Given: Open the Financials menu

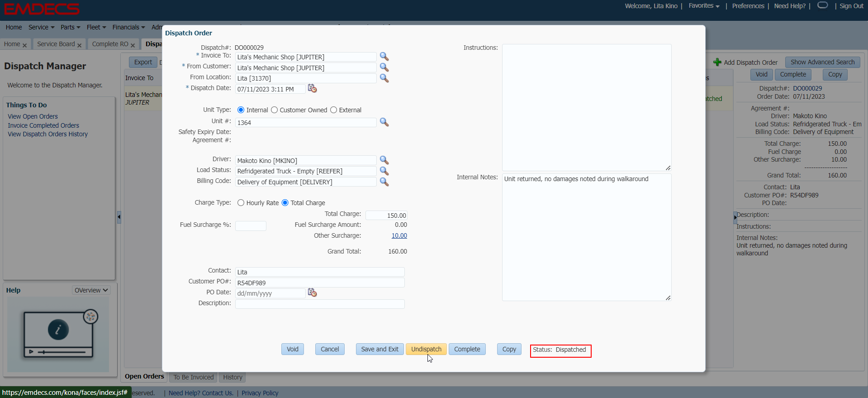Looking at the screenshot, I should tap(128, 27).
